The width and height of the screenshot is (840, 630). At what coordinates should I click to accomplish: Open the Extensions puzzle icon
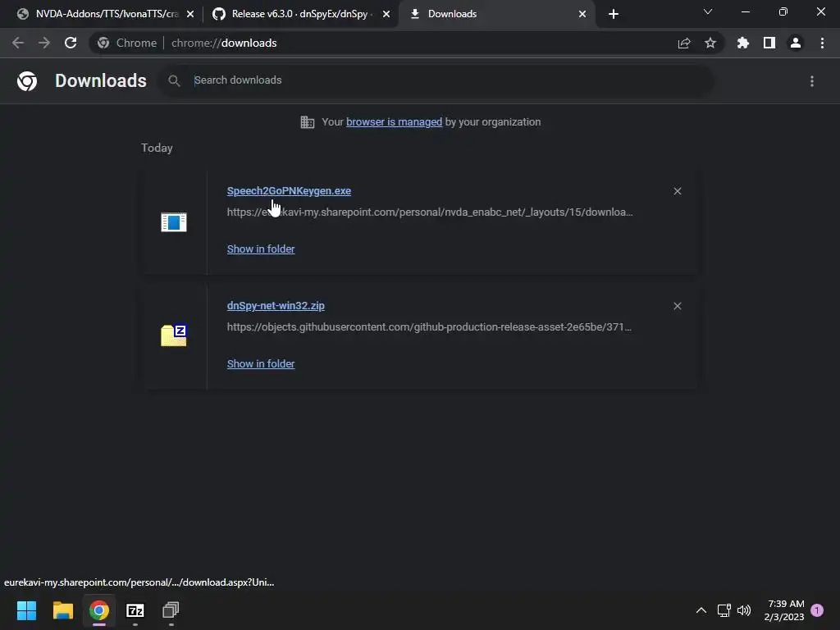[743, 43]
